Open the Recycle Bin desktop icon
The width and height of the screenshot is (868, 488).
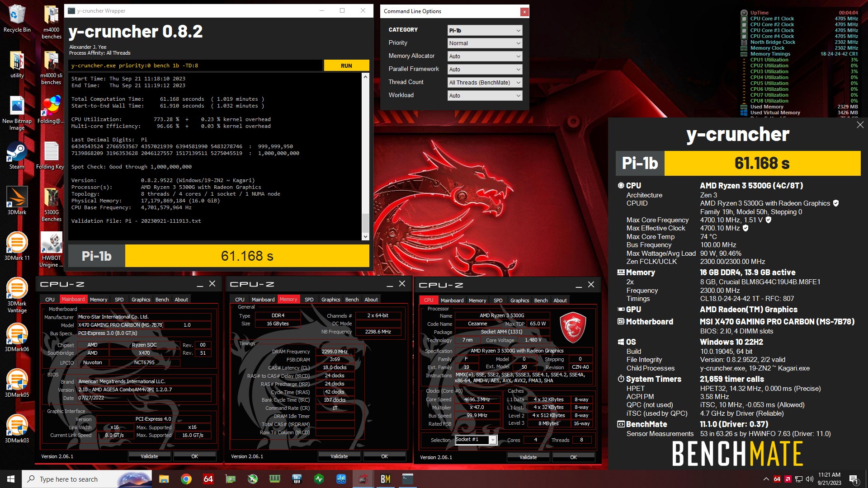17,19
